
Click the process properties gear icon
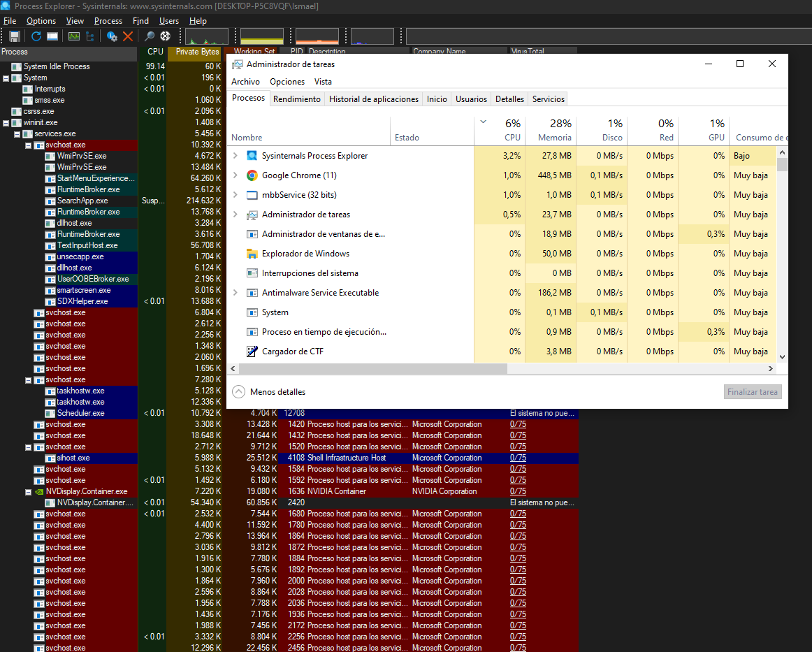pos(112,36)
